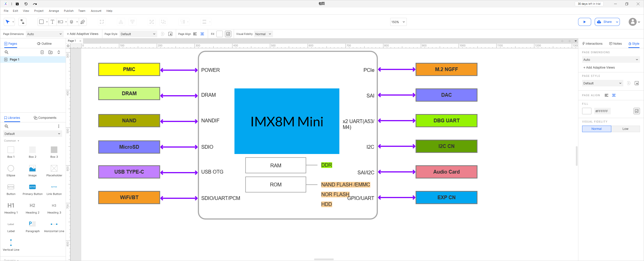The height and width of the screenshot is (261, 644).
Task: Open the zoom level 150% dropdown
Action: (x=398, y=22)
